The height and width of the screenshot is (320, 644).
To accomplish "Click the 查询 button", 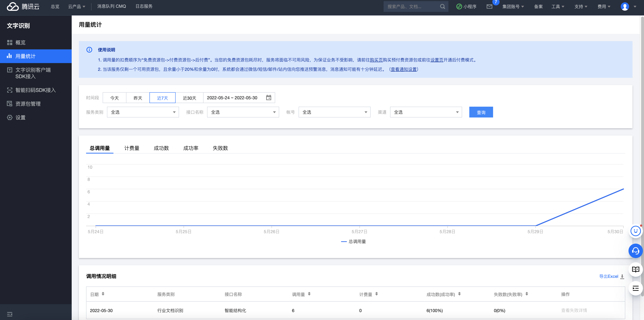I will (481, 112).
